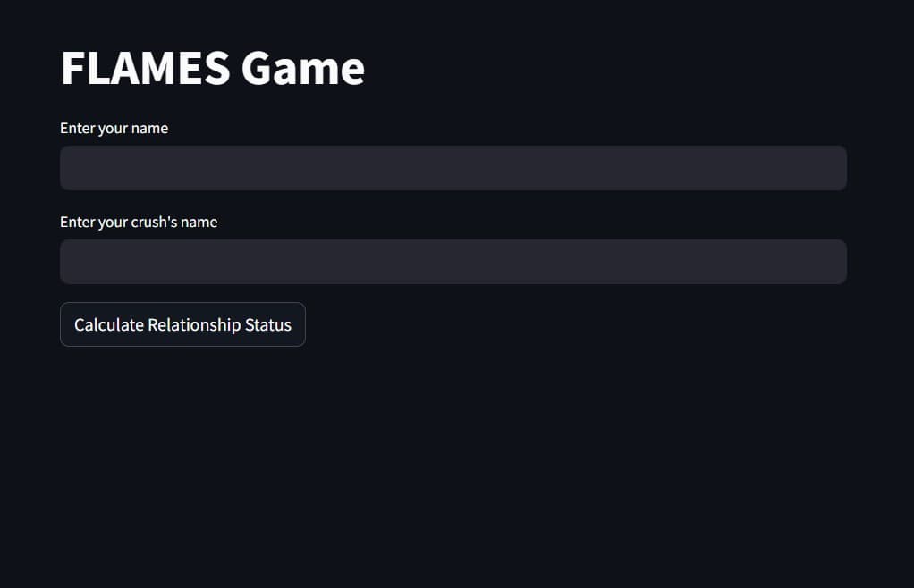Select the 'Enter your crush's name' field
914x588 pixels.
pos(453,261)
